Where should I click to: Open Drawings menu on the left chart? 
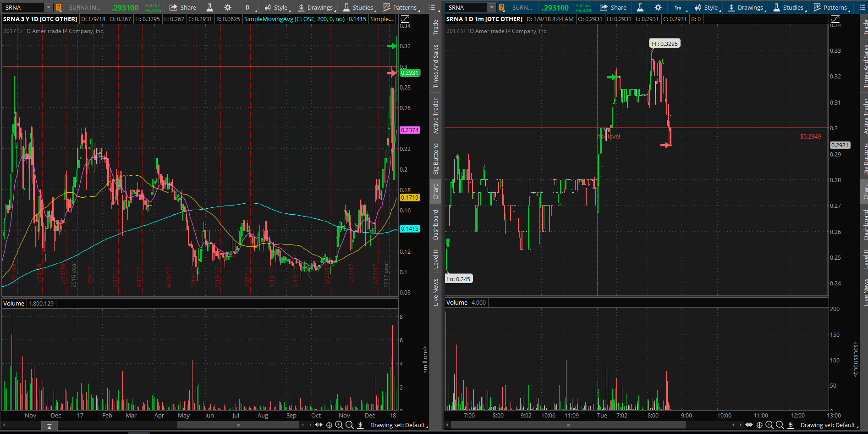click(x=316, y=7)
